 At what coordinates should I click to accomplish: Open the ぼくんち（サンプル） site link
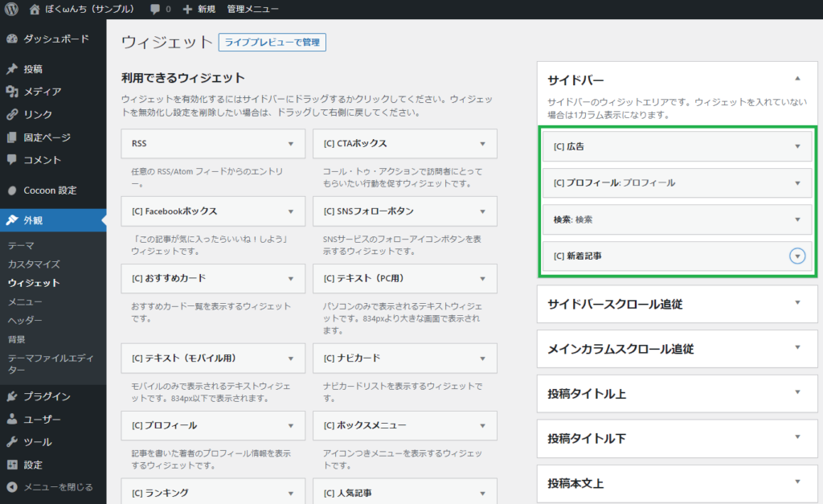click(89, 9)
